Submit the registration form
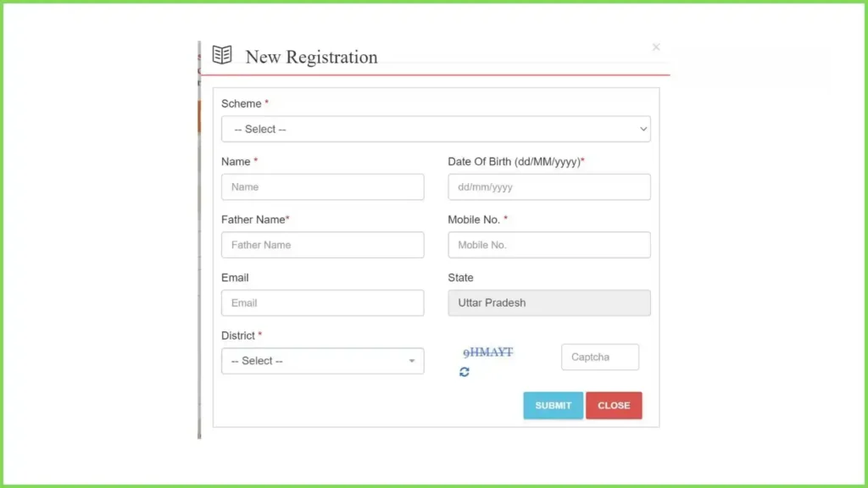This screenshot has width=868, height=488. 553,406
